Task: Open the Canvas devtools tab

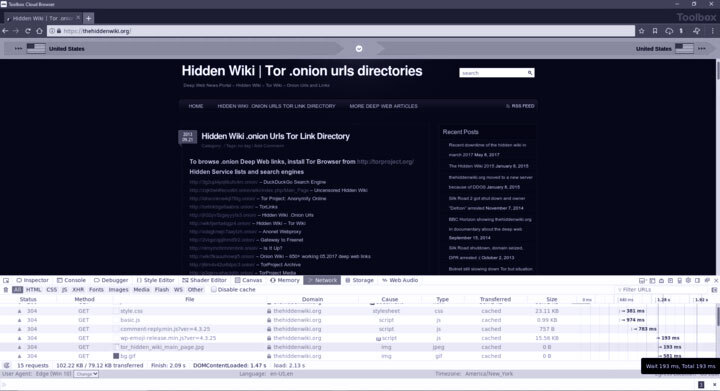Action: coord(248,280)
